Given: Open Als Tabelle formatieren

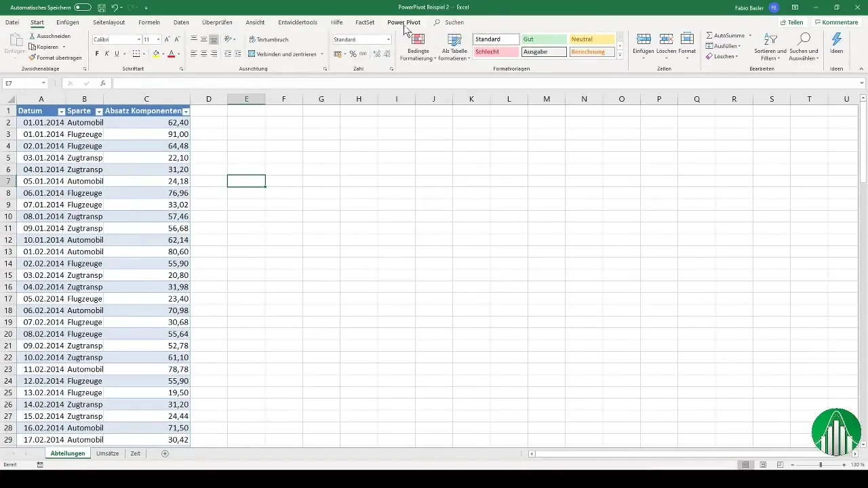Looking at the screenshot, I should click(x=454, y=47).
